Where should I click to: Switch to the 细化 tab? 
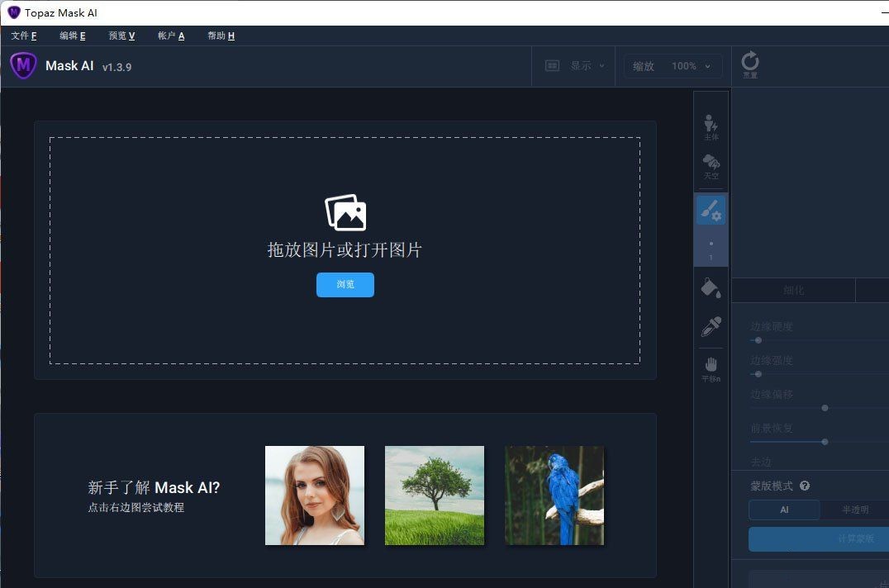coord(794,290)
